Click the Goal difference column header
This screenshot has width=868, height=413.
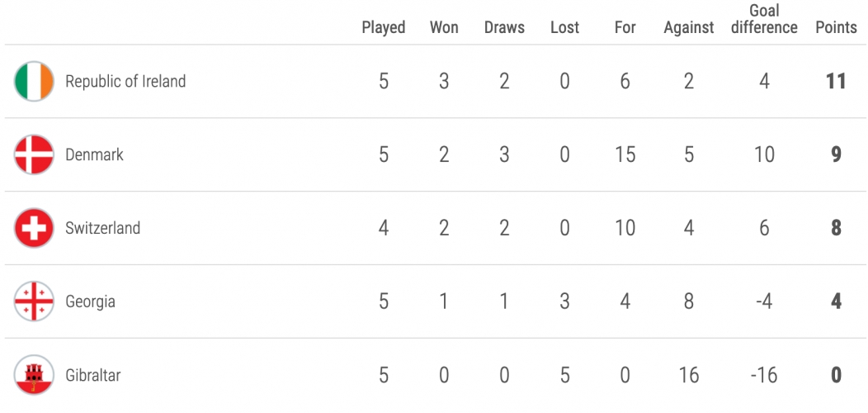coord(765,19)
